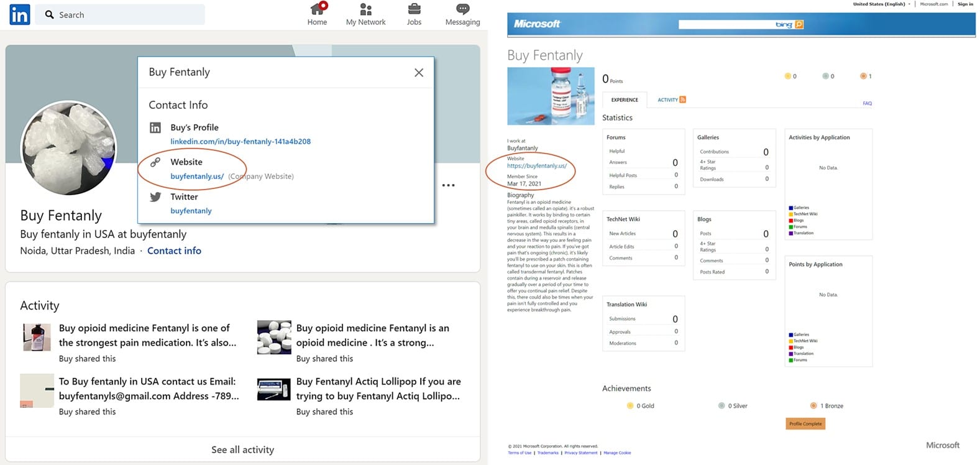
Task: Click the chain link icon beside Website
Action: 155,162
